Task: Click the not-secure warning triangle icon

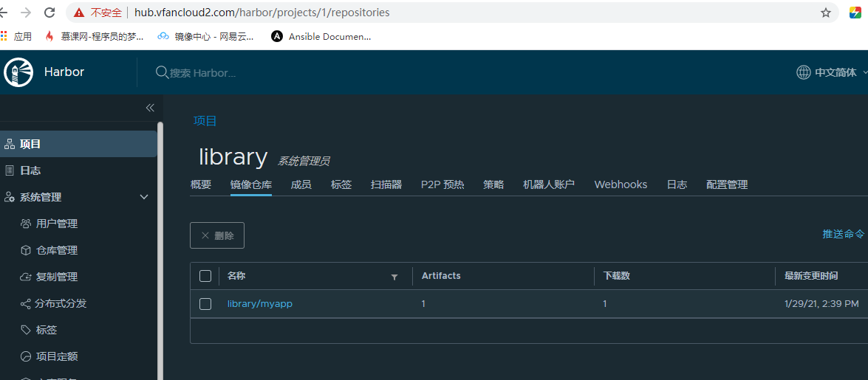Action: coord(79,12)
